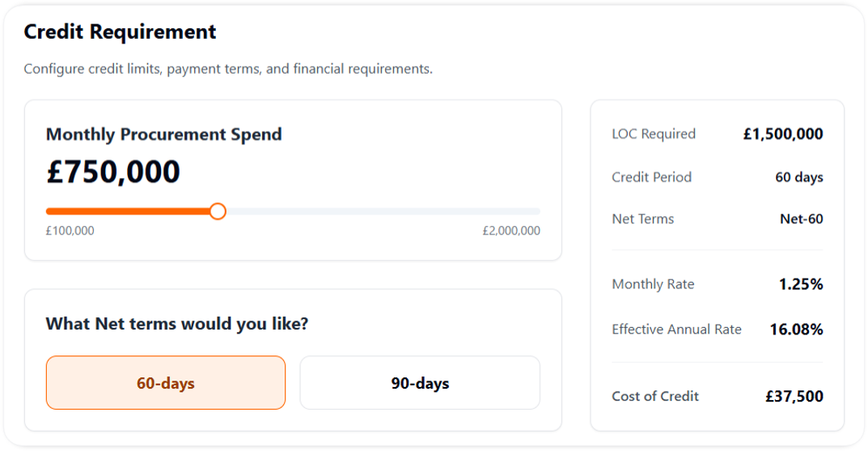Click the Credit Requirement heading
The image size is (868, 451).
tap(121, 32)
